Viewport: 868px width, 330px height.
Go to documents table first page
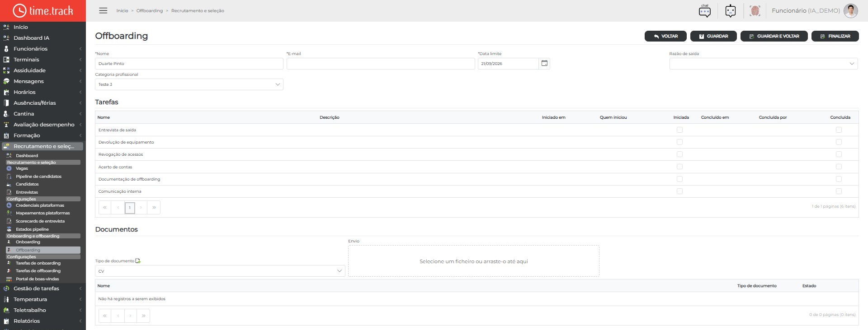[x=105, y=316]
